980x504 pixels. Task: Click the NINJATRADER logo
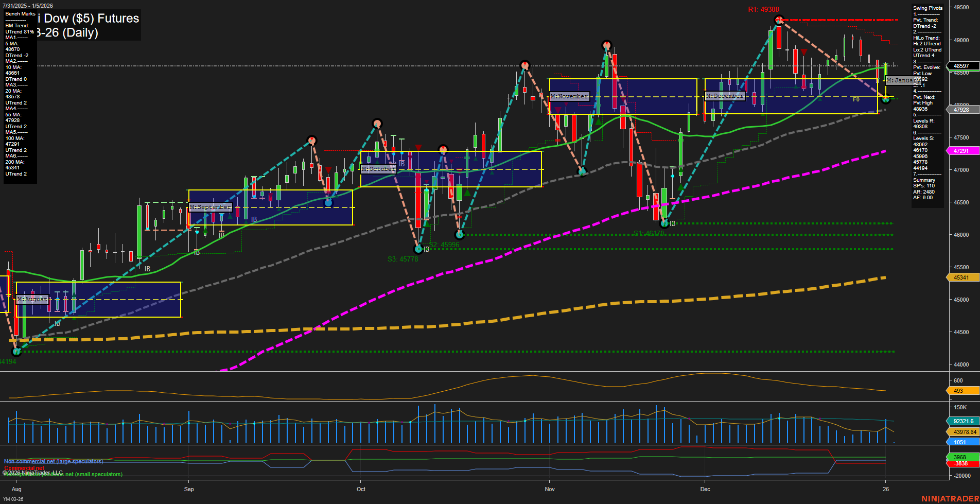pyautogui.click(x=950, y=499)
